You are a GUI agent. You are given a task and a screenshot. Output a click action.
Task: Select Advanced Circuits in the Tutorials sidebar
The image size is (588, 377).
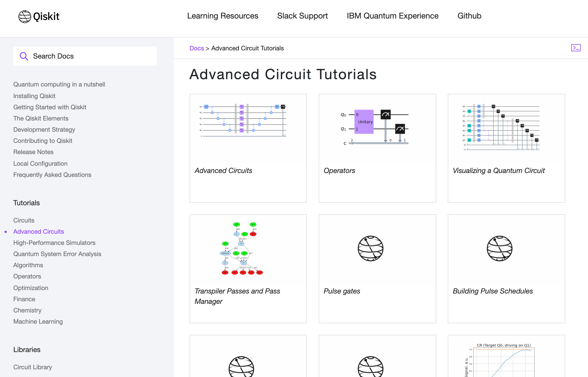point(38,231)
